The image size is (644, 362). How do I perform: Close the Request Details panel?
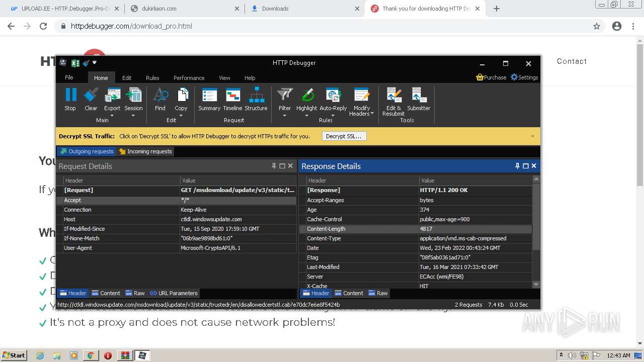coord(290,166)
